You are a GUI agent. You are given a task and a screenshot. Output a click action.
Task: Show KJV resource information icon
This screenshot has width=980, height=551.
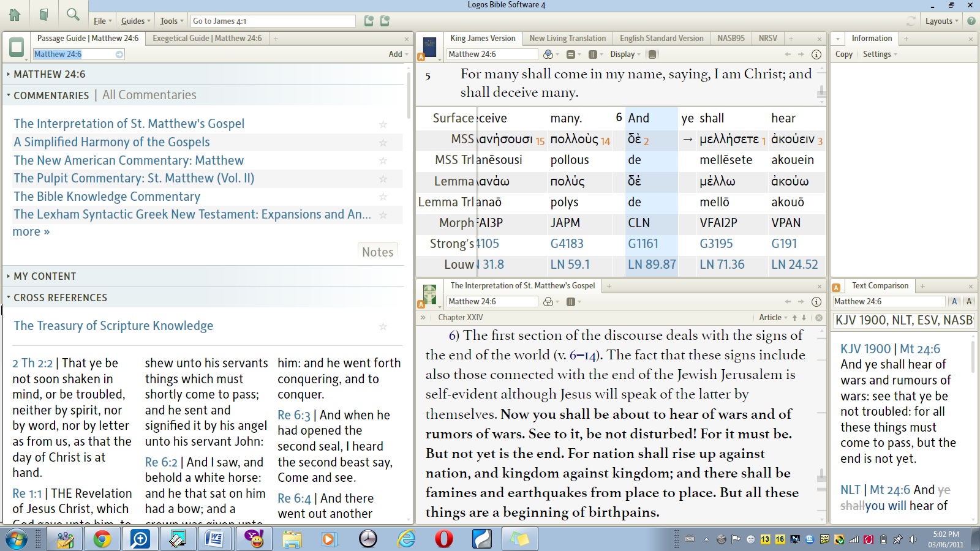tap(816, 54)
